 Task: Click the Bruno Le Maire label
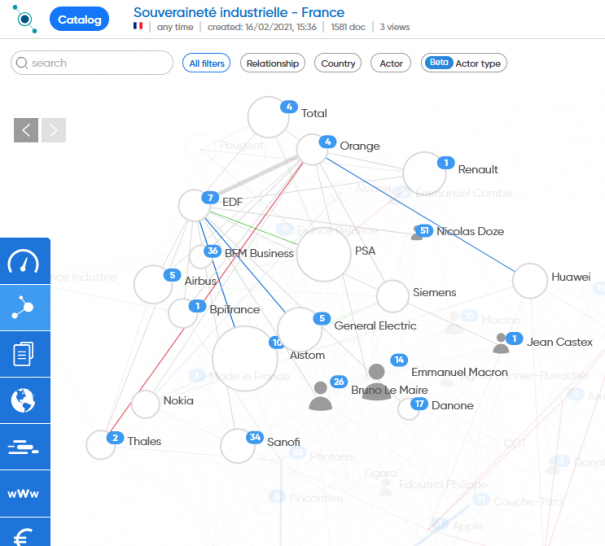click(x=389, y=390)
